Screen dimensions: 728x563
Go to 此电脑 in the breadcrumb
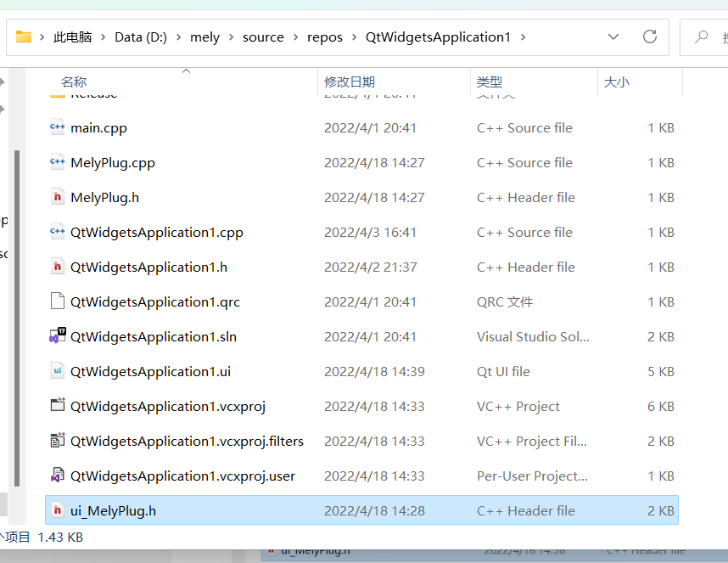(72, 37)
